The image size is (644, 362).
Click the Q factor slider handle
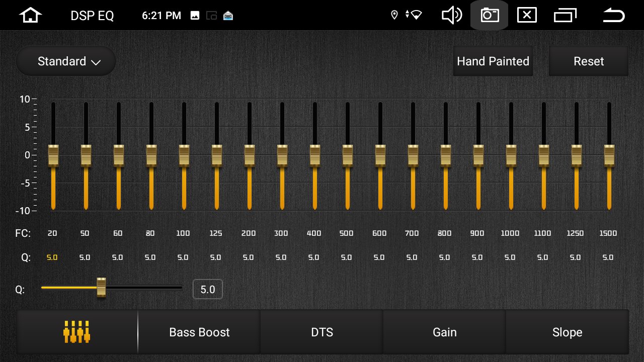tap(101, 287)
